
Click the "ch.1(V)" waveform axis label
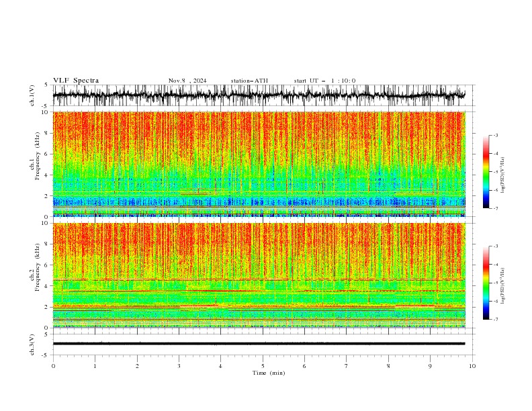[32, 95]
